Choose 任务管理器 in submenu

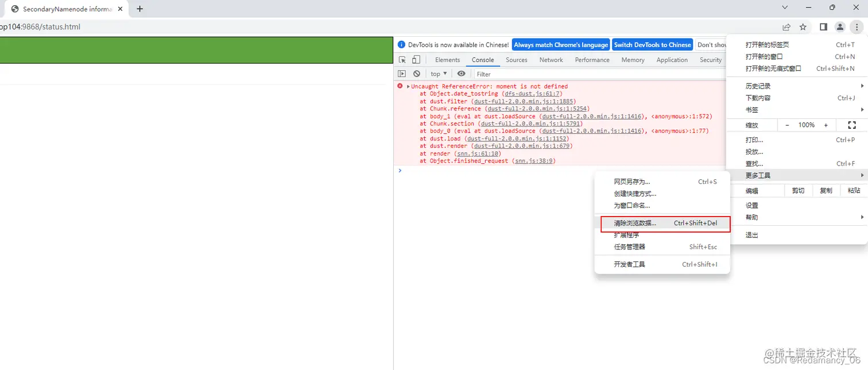coord(662,247)
